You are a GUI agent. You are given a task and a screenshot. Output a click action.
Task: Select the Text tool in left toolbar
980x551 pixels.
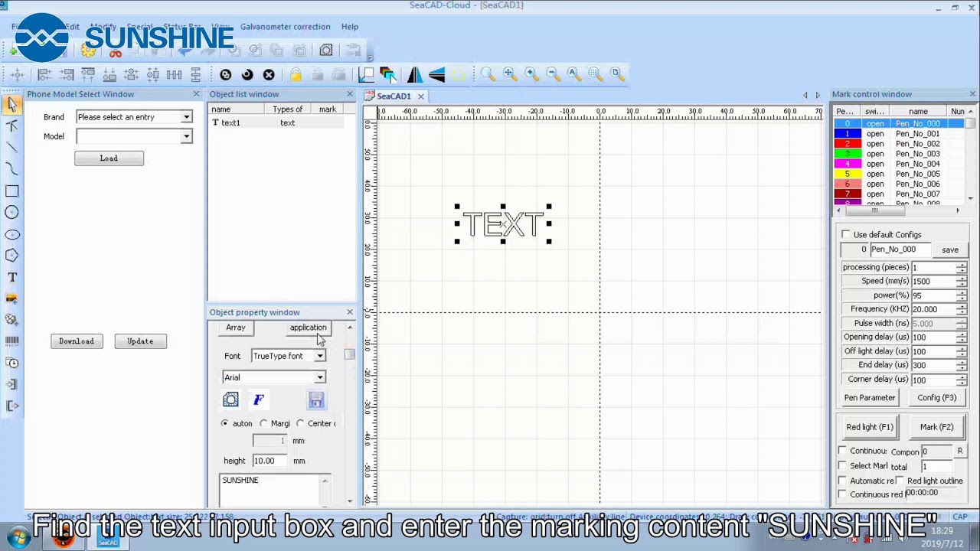coord(12,277)
